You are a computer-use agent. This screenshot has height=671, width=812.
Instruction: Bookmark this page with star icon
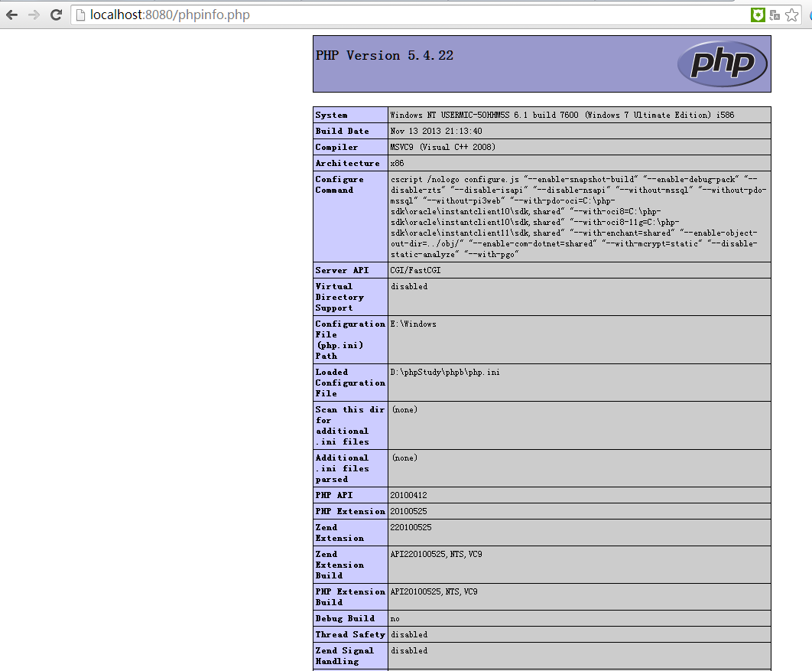click(x=792, y=15)
